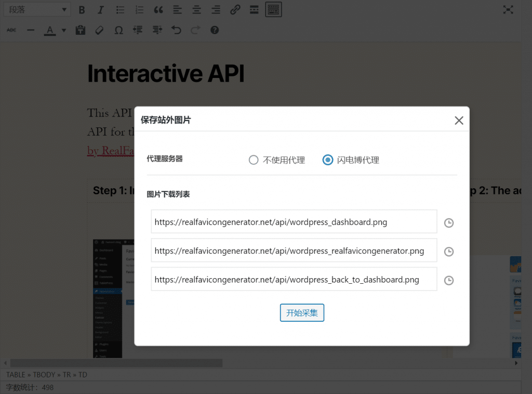Insert a special character
Viewport: 532px width, 394px height.
118,30
